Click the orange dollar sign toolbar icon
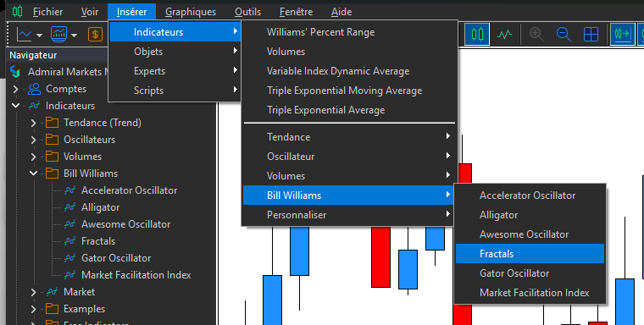 (95, 35)
